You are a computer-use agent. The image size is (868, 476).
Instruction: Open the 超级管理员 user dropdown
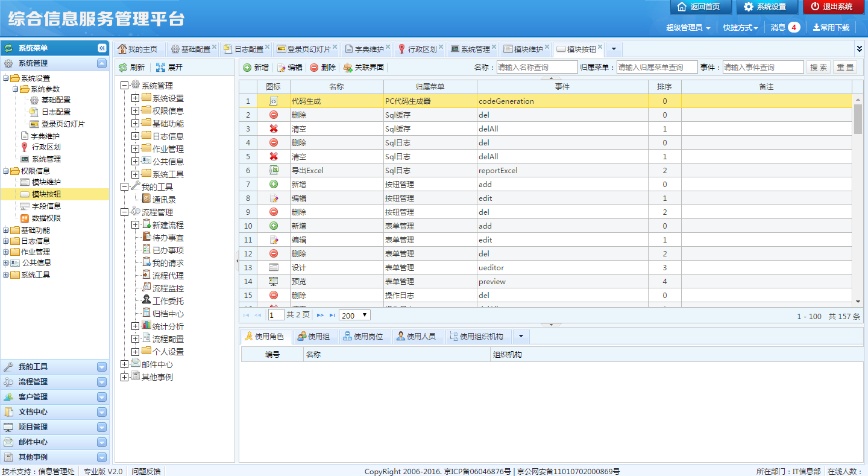pos(688,27)
